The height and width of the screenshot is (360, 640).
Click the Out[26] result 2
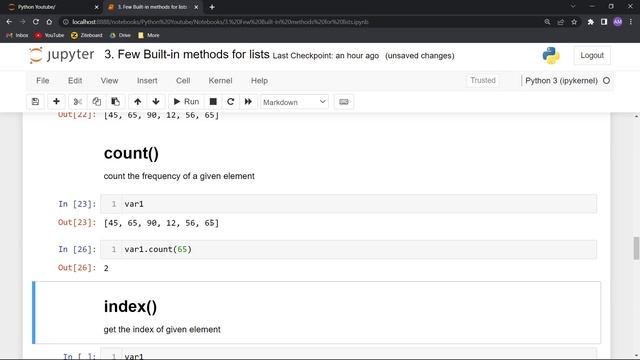[106, 268]
